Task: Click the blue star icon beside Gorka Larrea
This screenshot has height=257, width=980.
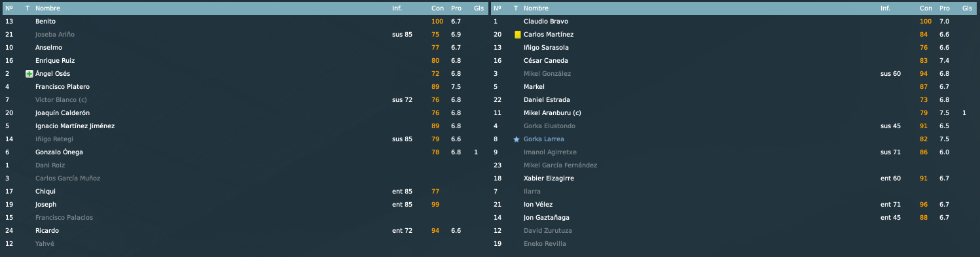Action: pos(517,139)
